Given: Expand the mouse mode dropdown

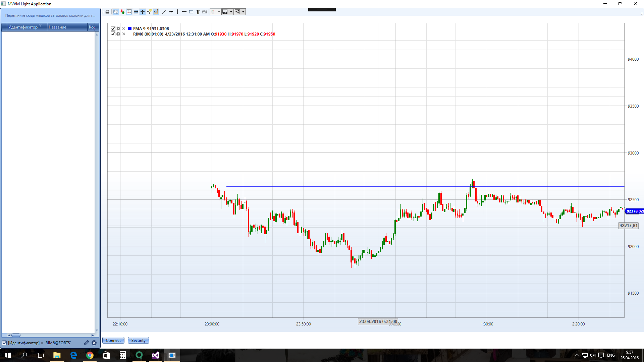Looking at the screenshot, I should 219,12.
